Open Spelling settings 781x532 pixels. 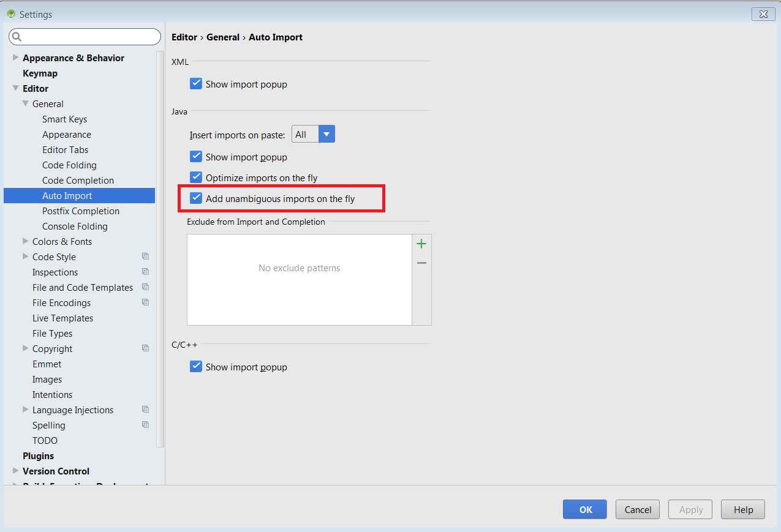tap(48, 425)
